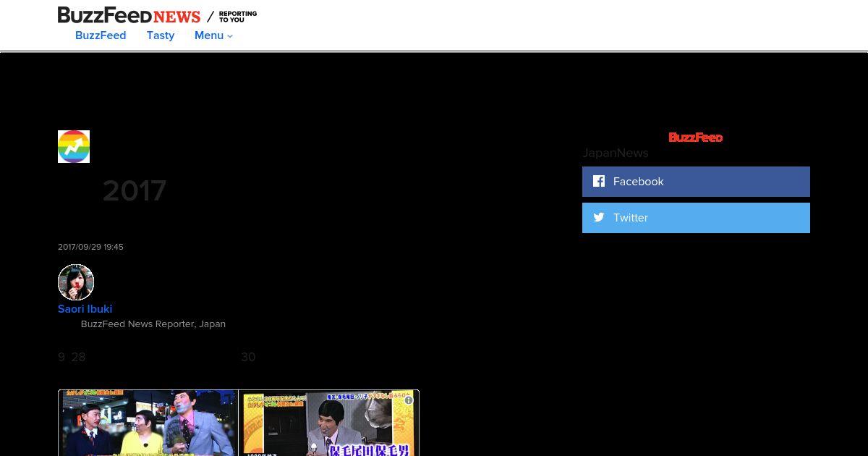The width and height of the screenshot is (868, 456).
Task: Click the REPORTING TO YOU tagline
Action: pyautogui.click(x=238, y=17)
